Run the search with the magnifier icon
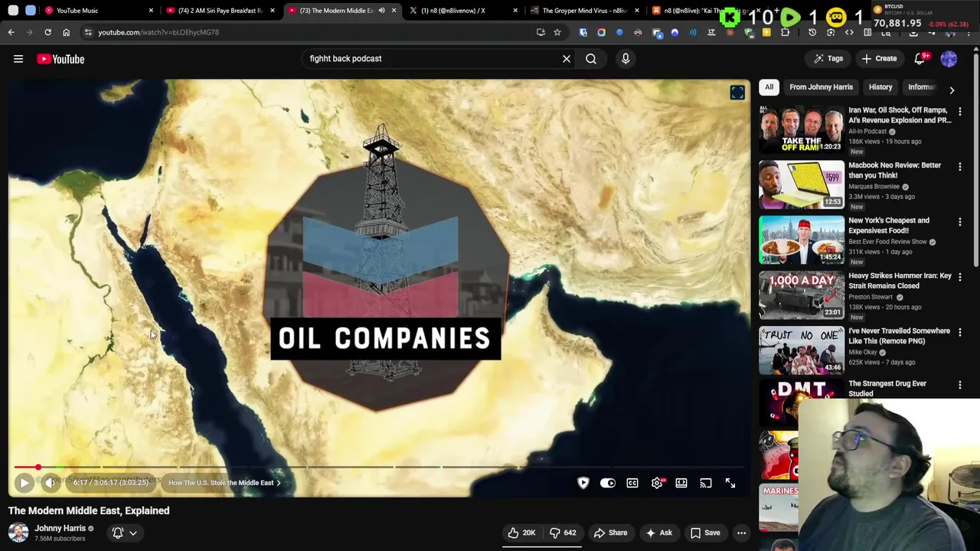The image size is (980, 551). click(591, 58)
